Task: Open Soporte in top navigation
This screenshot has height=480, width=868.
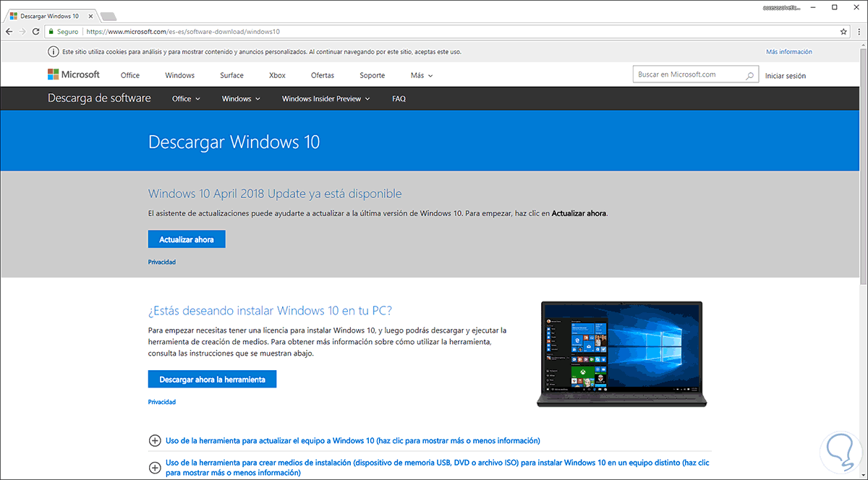Action: (372, 75)
